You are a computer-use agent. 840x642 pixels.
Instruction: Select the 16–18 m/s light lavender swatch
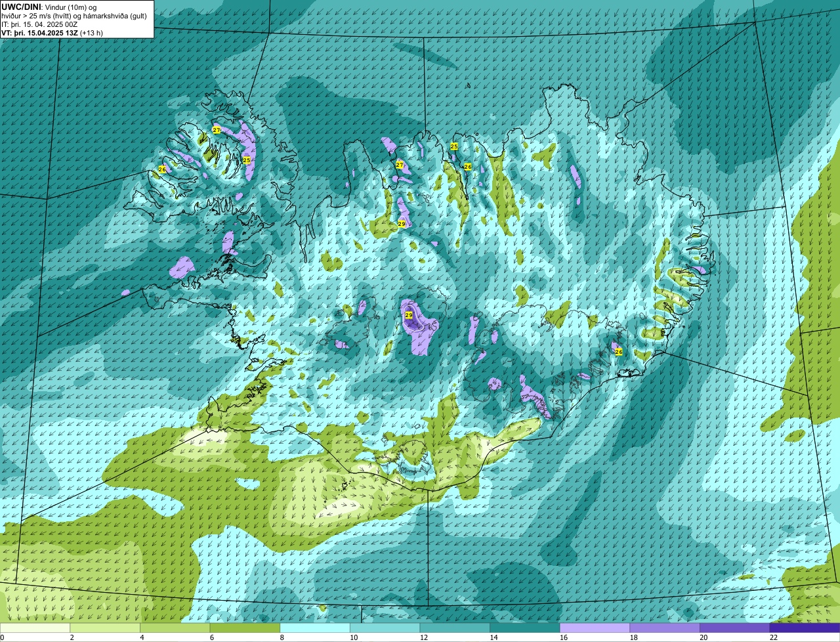pos(595,628)
